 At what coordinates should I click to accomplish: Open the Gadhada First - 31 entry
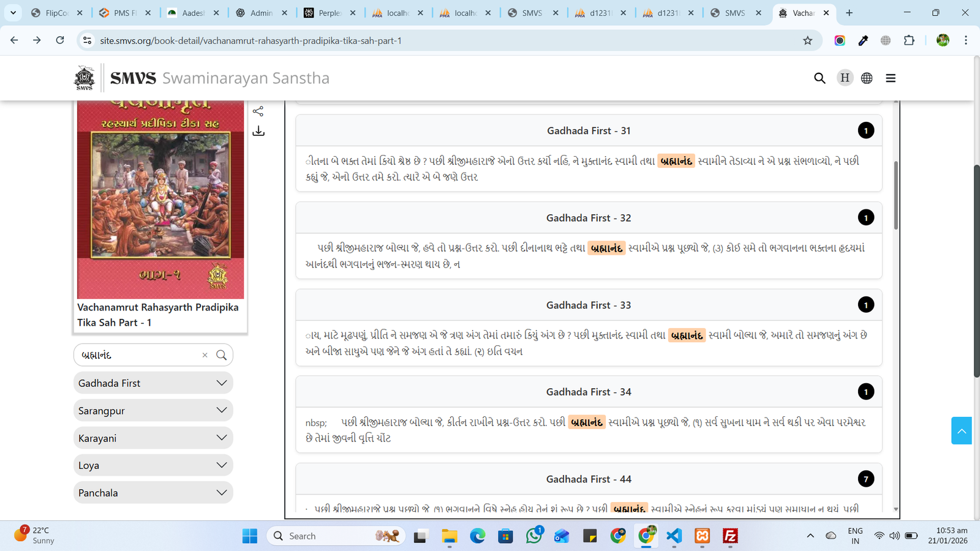click(x=588, y=130)
